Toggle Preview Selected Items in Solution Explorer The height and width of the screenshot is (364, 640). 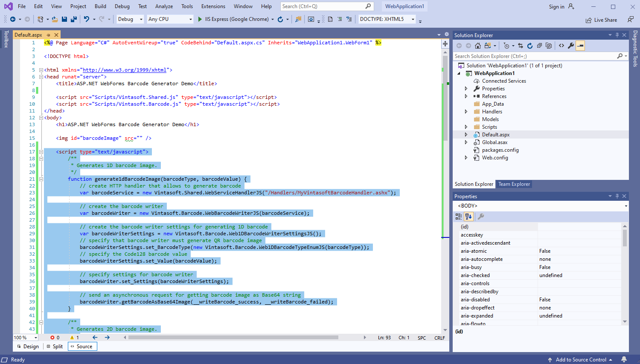coord(580,46)
